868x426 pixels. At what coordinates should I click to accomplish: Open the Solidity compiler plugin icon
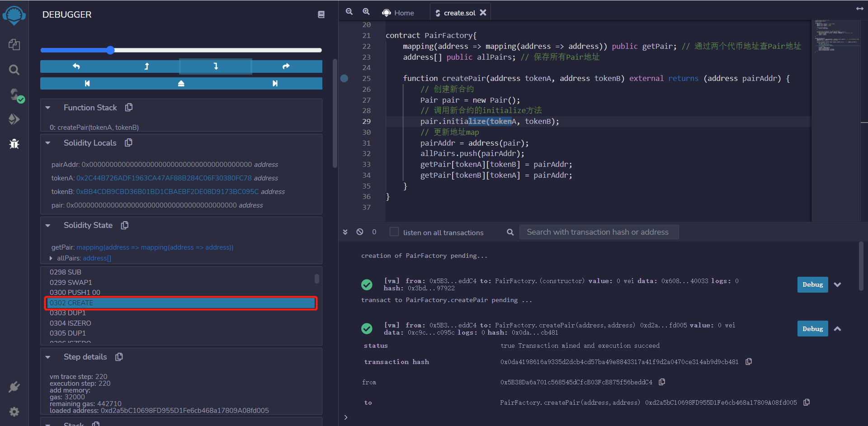(15, 95)
